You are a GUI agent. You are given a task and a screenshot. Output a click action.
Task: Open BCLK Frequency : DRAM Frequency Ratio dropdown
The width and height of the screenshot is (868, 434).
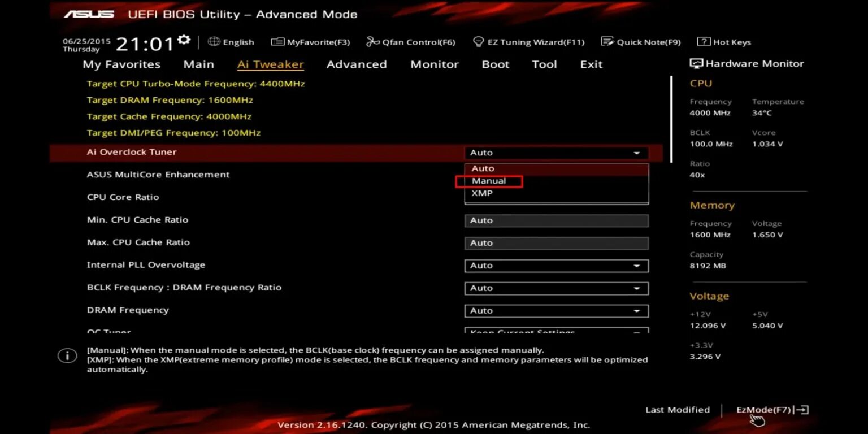[556, 288]
